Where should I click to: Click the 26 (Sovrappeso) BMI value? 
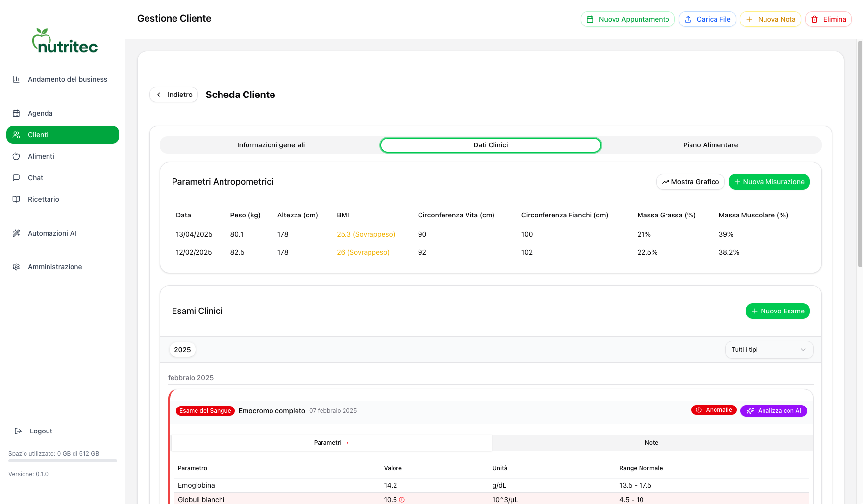[x=363, y=252]
